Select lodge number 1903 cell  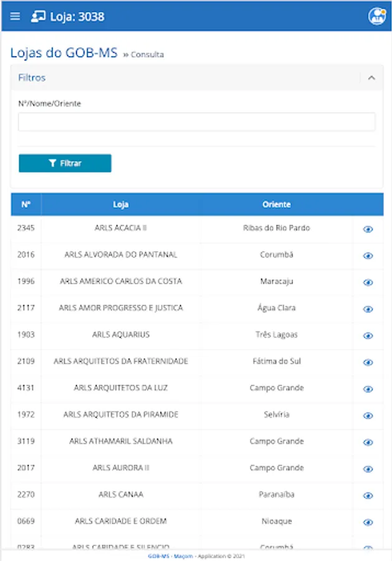(26, 335)
